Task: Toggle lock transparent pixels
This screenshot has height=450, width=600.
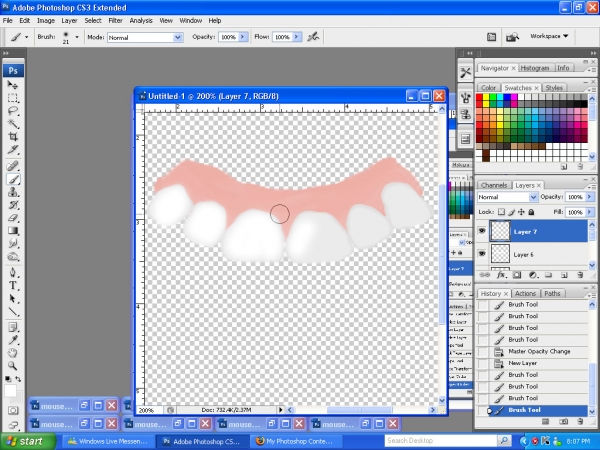Action: (x=501, y=212)
